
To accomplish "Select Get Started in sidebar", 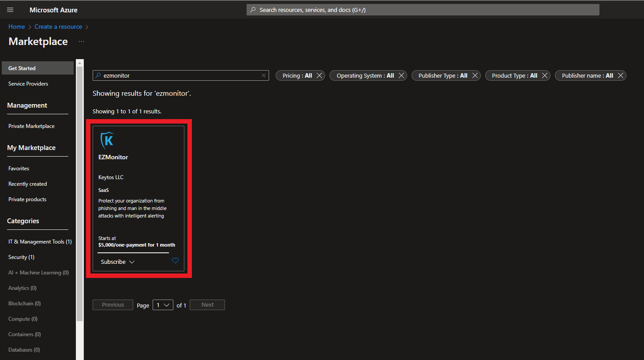I will click(x=37, y=68).
